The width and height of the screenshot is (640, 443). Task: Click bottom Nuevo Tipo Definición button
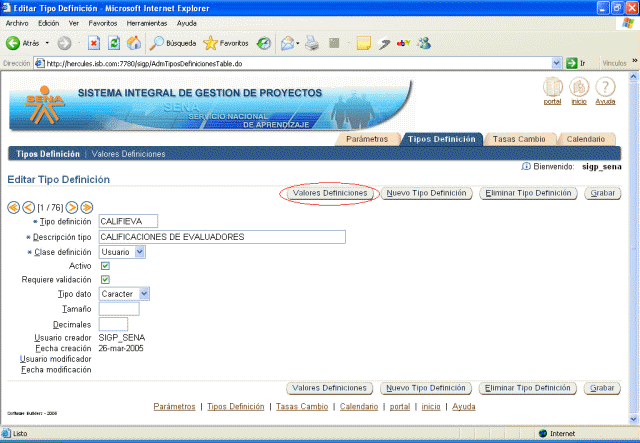426,388
